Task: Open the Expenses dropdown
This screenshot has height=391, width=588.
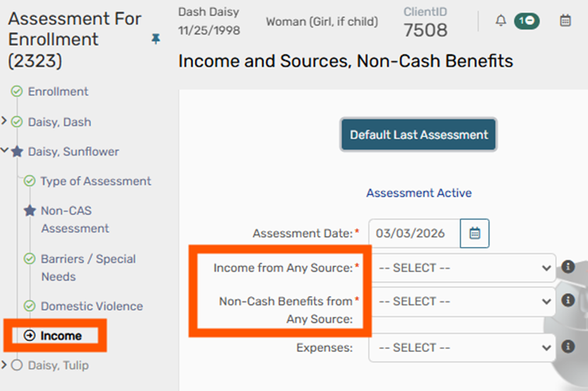Action: [463, 347]
